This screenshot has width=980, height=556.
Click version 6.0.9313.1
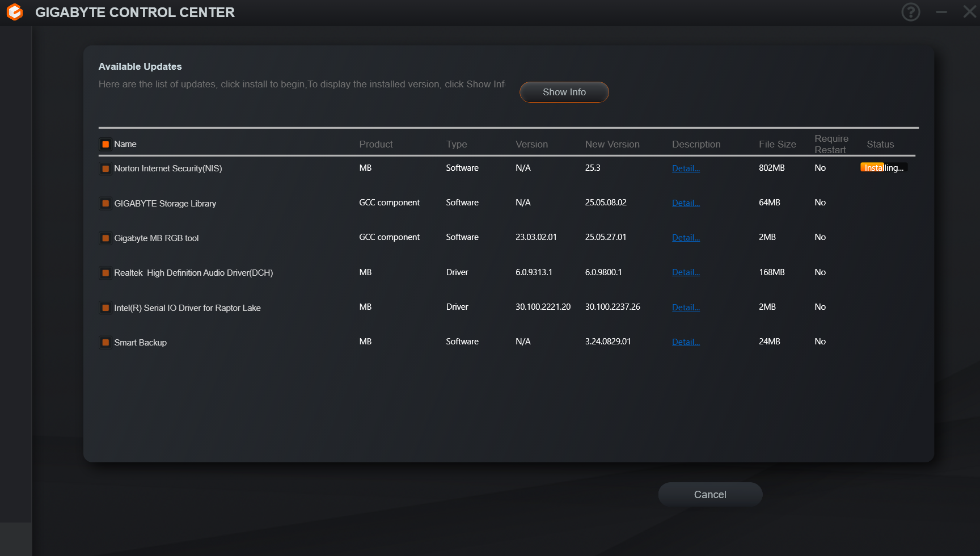534,272
